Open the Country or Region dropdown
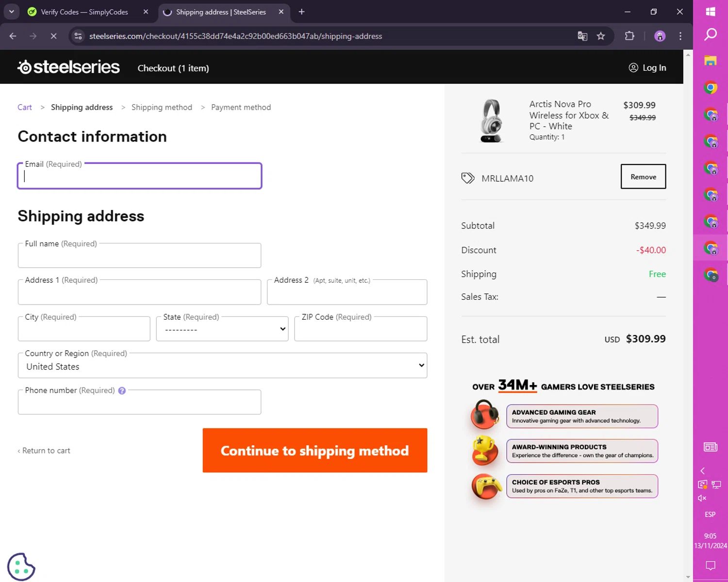 click(x=223, y=366)
